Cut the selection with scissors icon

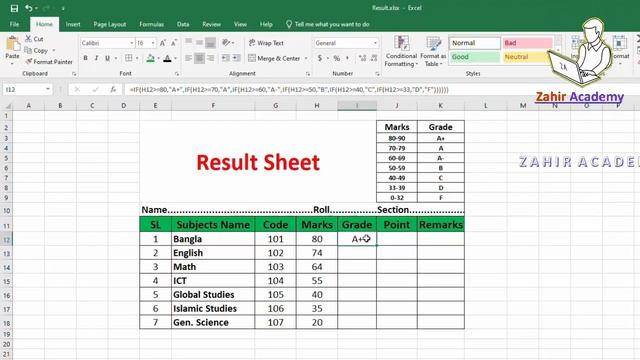coord(28,39)
